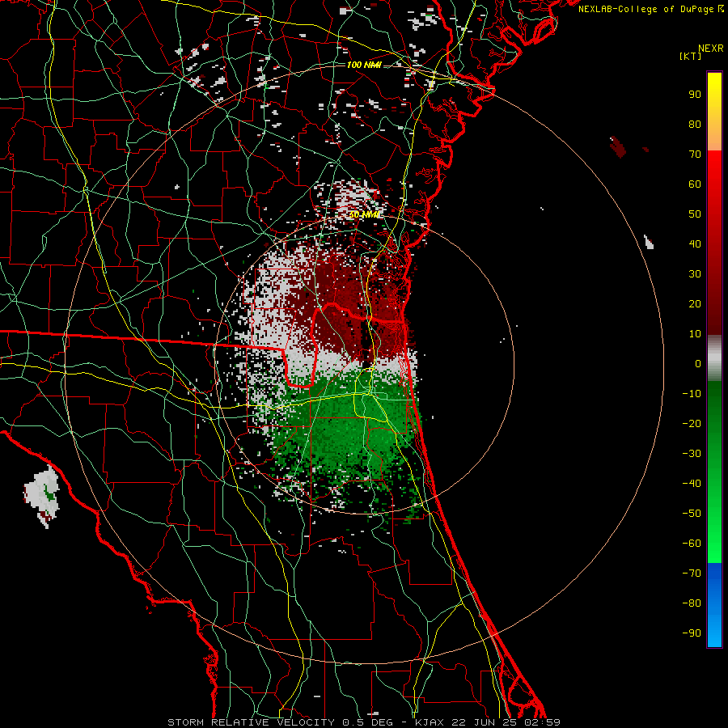This screenshot has height=728, width=728.
Task: Click the dark red echo offshore to the northeast
Action: click(x=617, y=146)
